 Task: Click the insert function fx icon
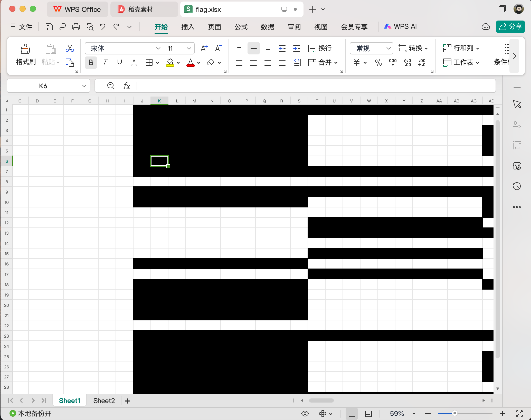point(126,86)
